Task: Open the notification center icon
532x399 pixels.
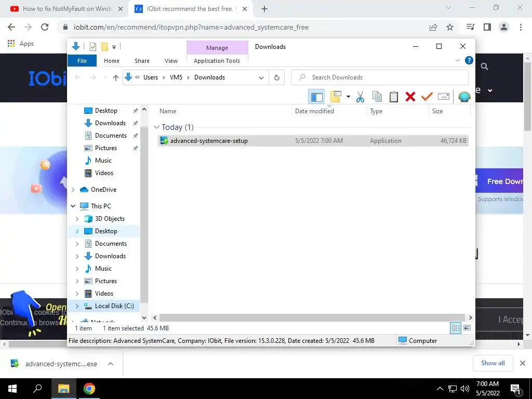Action: [x=516, y=389]
